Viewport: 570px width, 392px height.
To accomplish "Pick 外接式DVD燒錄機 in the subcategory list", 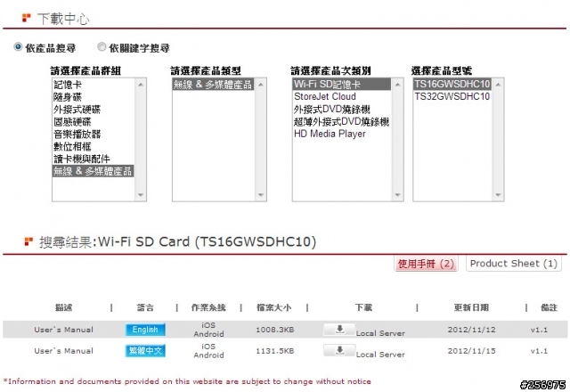I will 342,109.
